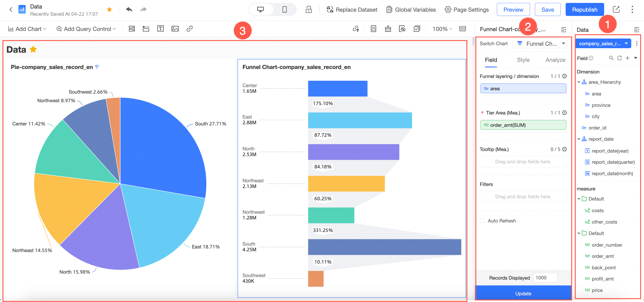Open the Analyze tab
Screen dimensions: 644x302
tap(555, 60)
